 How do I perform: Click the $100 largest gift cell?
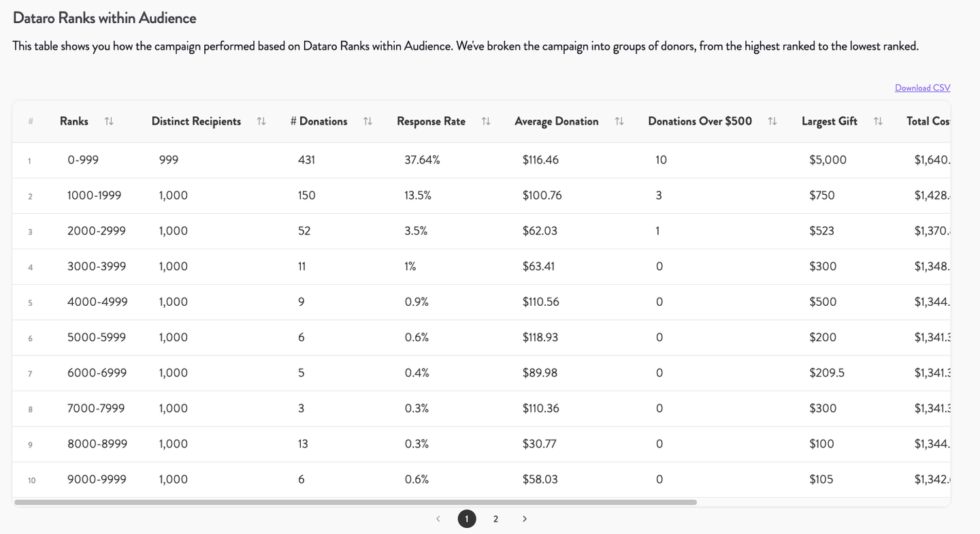coord(821,443)
